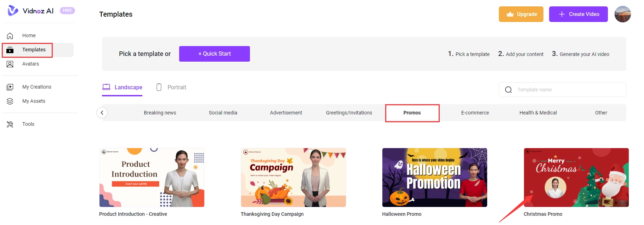
Task: Select the E-commerce category tab
Action: tap(475, 113)
